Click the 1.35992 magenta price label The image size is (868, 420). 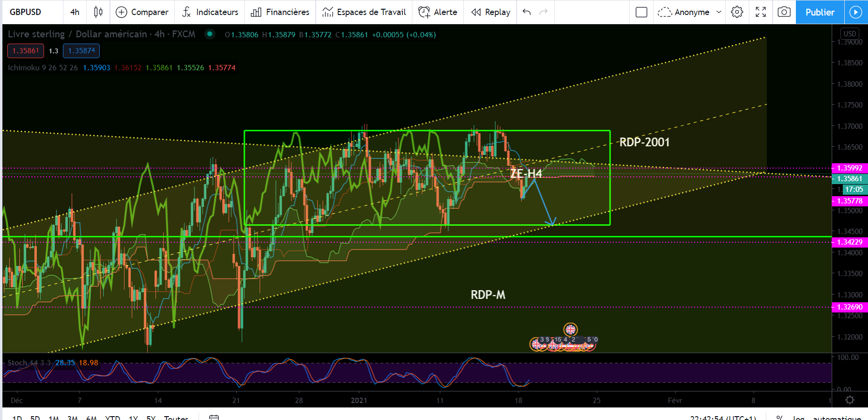point(850,168)
